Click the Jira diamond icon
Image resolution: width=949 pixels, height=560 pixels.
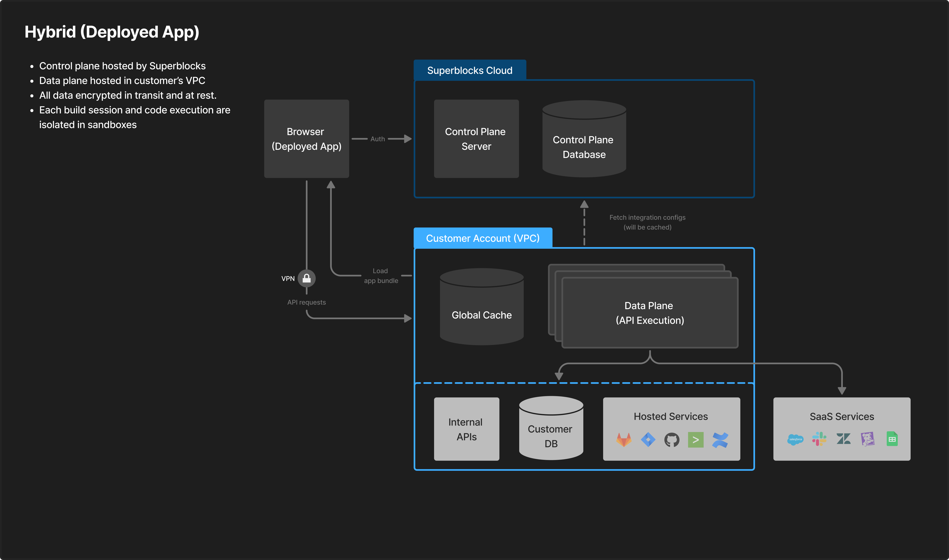pyautogui.click(x=648, y=440)
